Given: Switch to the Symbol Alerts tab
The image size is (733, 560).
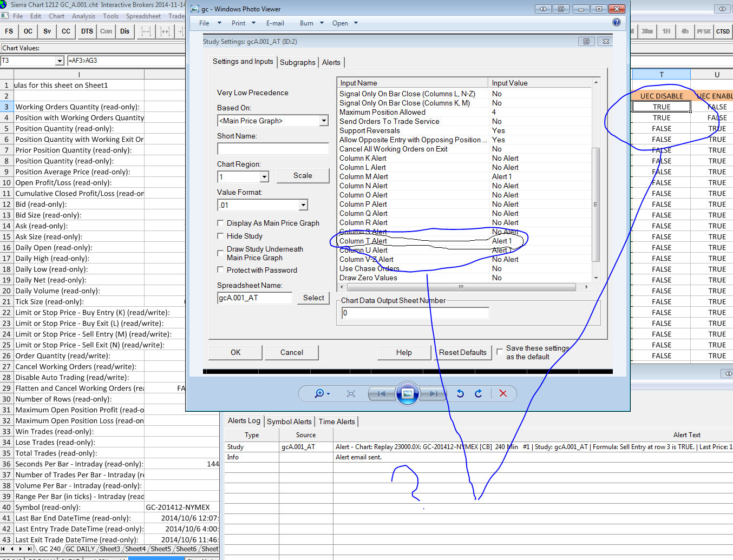Looking at the screenshot, I should coord(289,421).
